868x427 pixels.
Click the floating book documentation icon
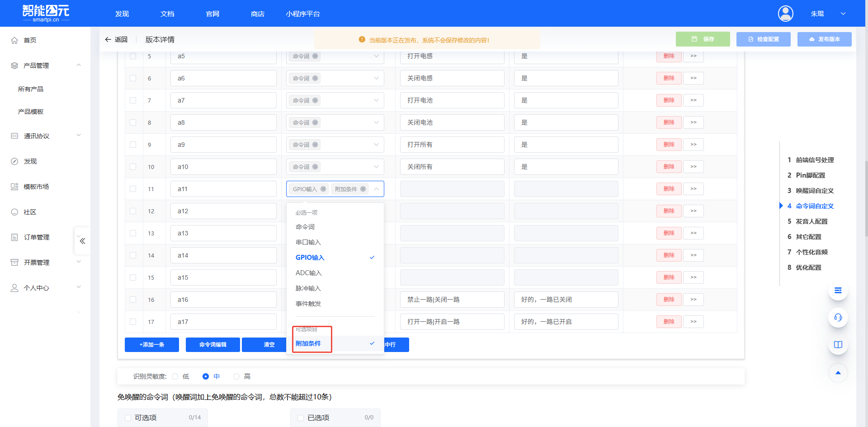click(x=838, y=344)
